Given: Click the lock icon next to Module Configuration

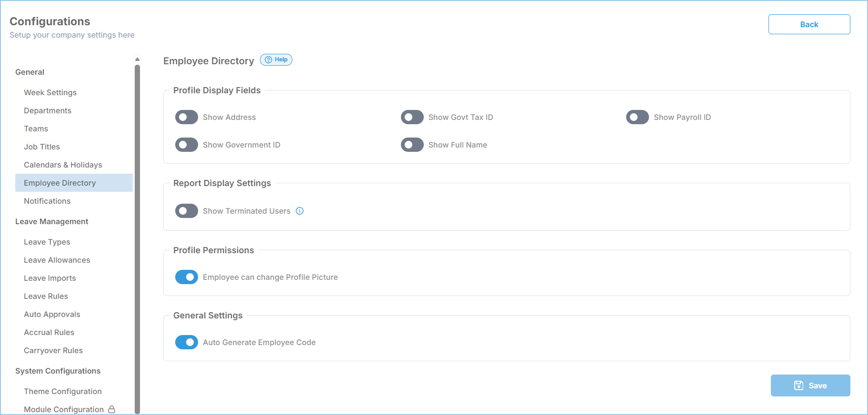Looking at the screenshot, I should [111, 409].
